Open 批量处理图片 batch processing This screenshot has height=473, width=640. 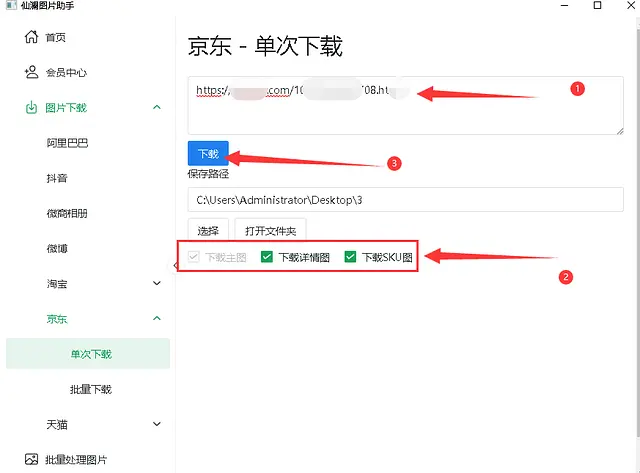[76, 460]
